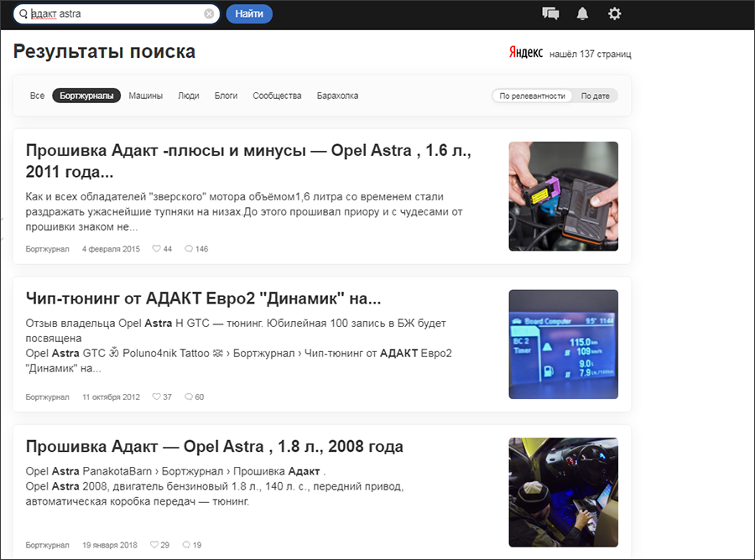Click the magnifier icon in search box
The image size is (755, 560).
point(23,14)
